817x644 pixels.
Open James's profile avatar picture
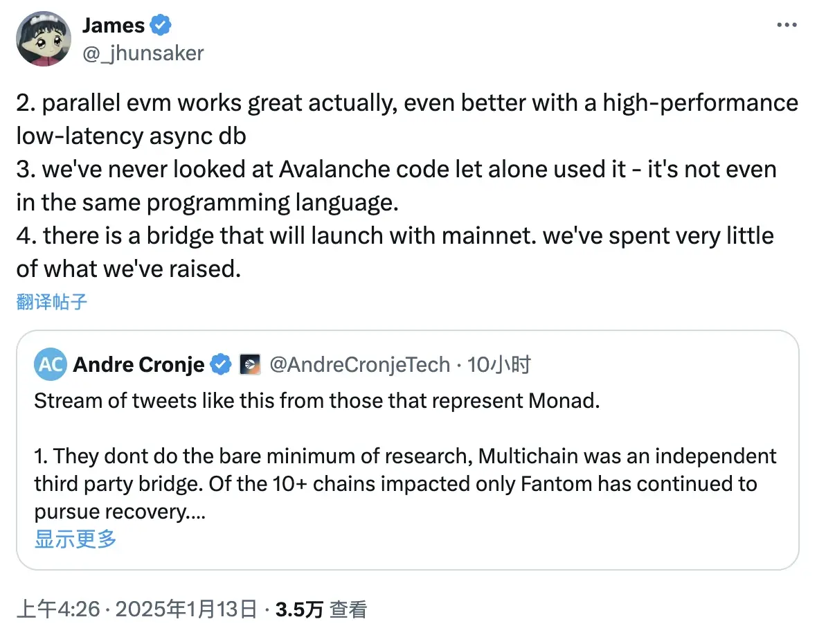point(44,39)
